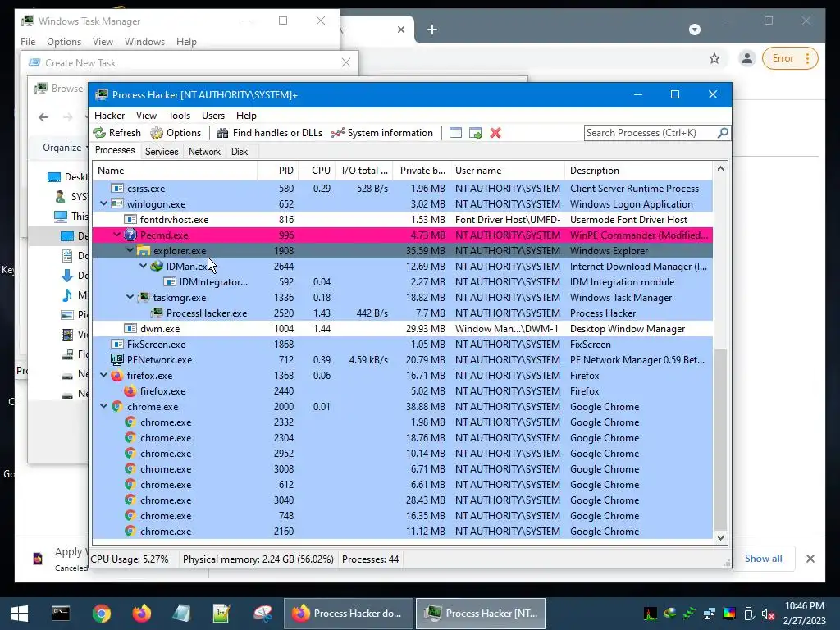Focus the Search Processes field
This screenshot has height=630, width=840.
click(x=651, y=132)
